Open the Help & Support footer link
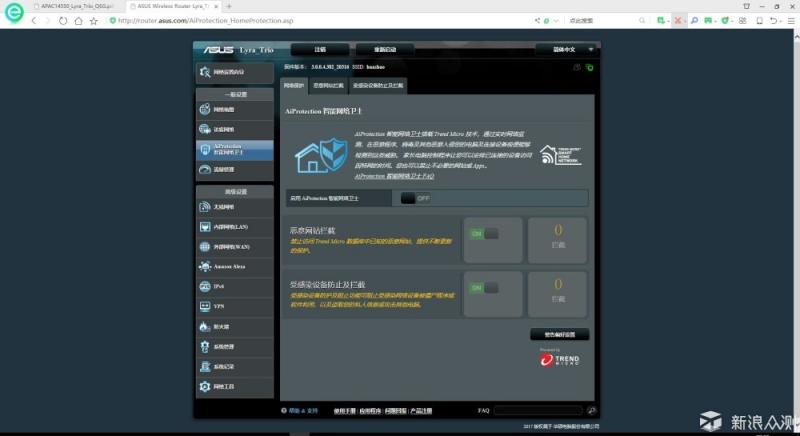This screenshot has height=436, width=800. coord(304,411)
